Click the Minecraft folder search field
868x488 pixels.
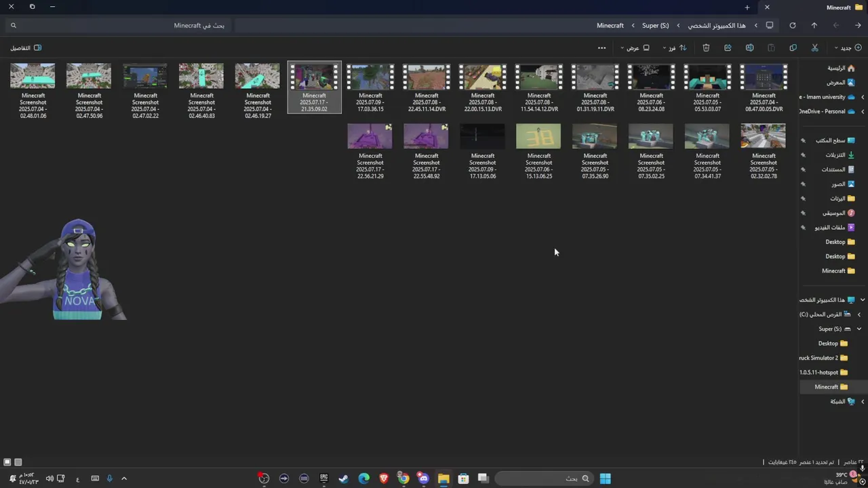coord(117,25)
